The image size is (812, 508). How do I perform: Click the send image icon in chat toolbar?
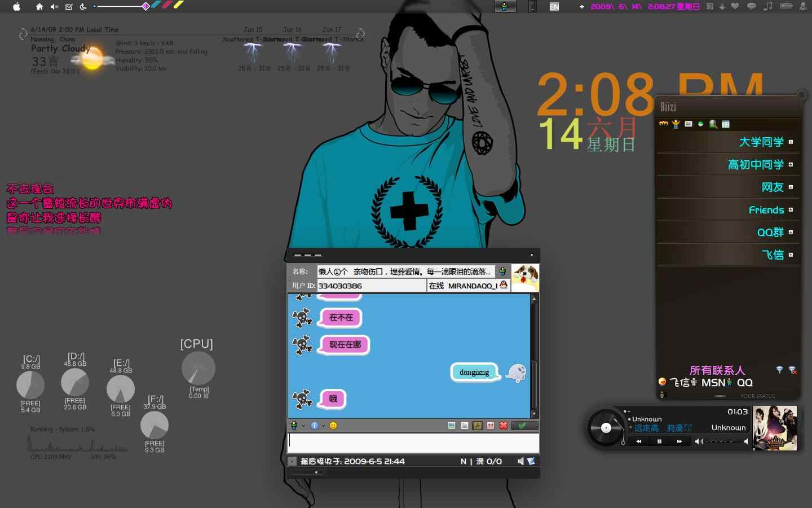(452, 426)
